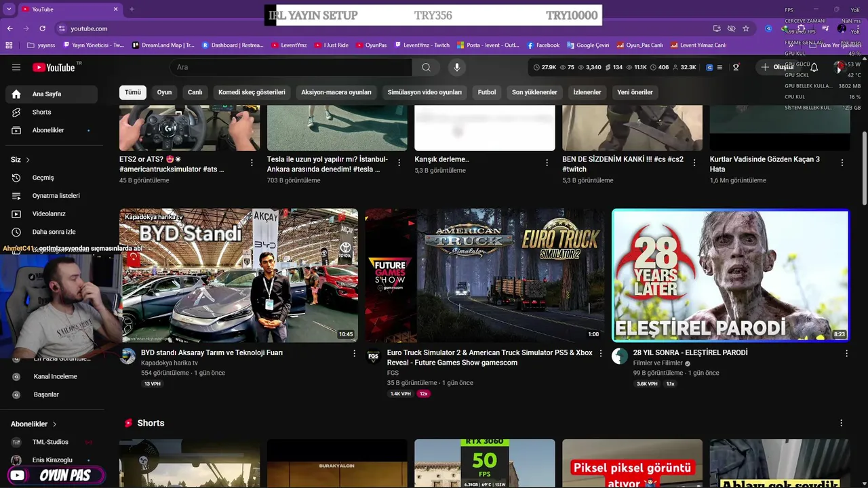Open options for Euro Truck Simulator video
Viewport: 868px width, 488px height.
[x=600, y=353]
